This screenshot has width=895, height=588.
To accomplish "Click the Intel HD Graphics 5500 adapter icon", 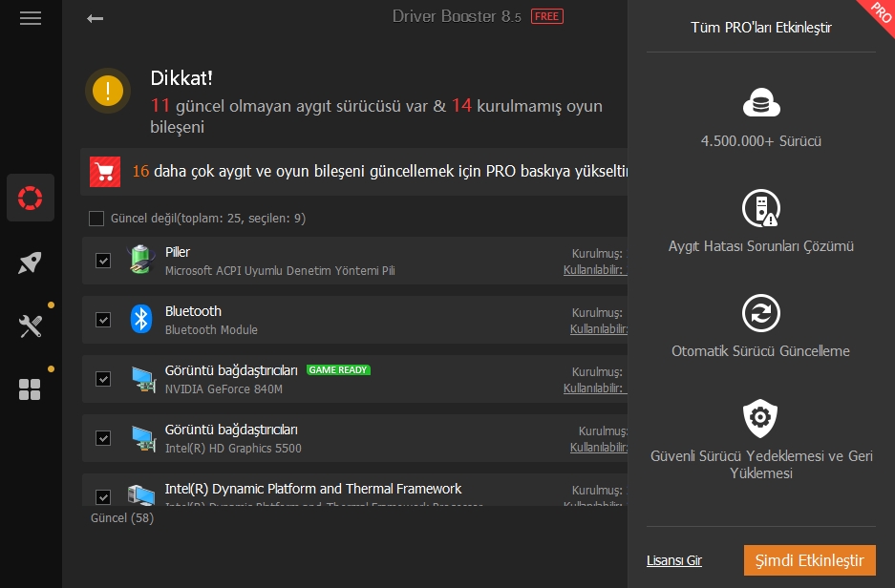I will click(x=142, y=438).
